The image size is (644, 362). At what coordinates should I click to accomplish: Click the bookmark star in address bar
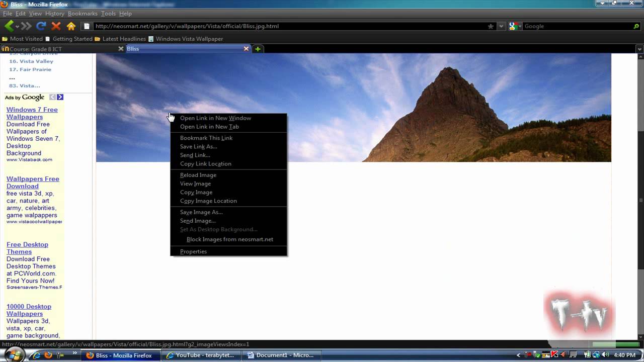(x=491, y=26)
